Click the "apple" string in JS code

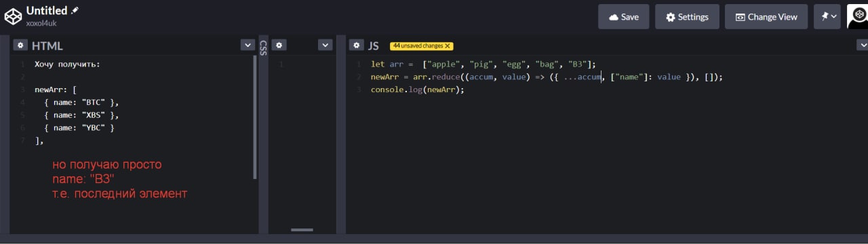coord(441,64)
